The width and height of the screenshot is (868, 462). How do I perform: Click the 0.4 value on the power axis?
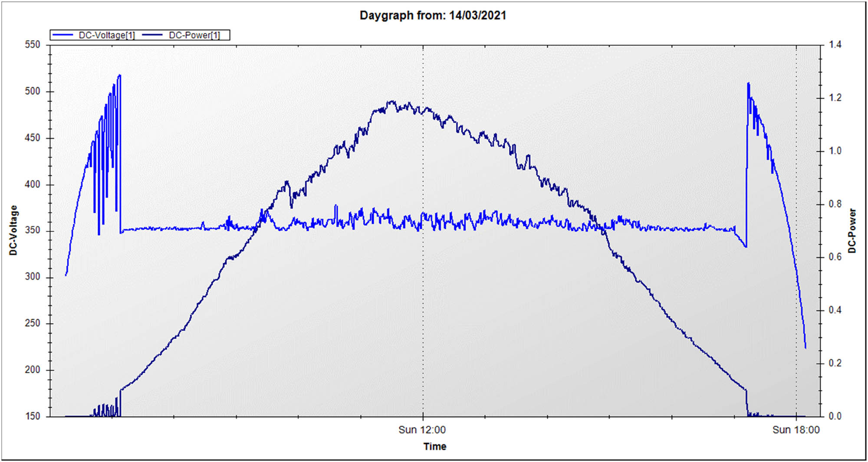coord(835,310)
